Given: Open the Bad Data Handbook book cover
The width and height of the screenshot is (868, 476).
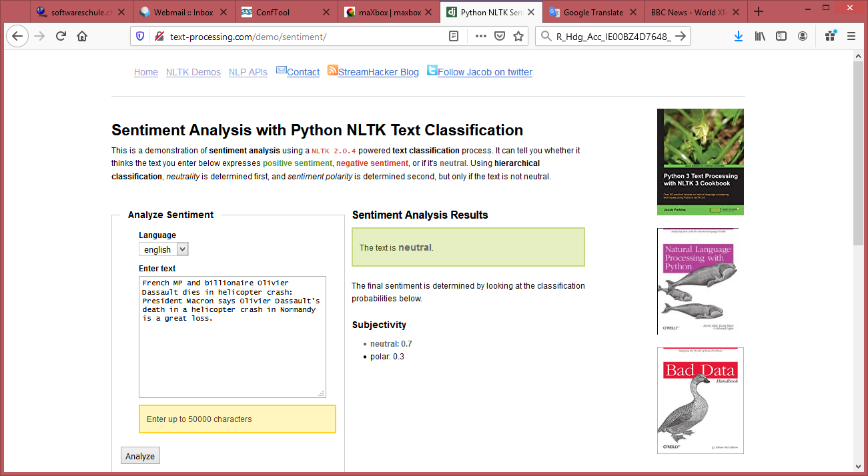Looking at the screenshot, I should pos(700,401).
